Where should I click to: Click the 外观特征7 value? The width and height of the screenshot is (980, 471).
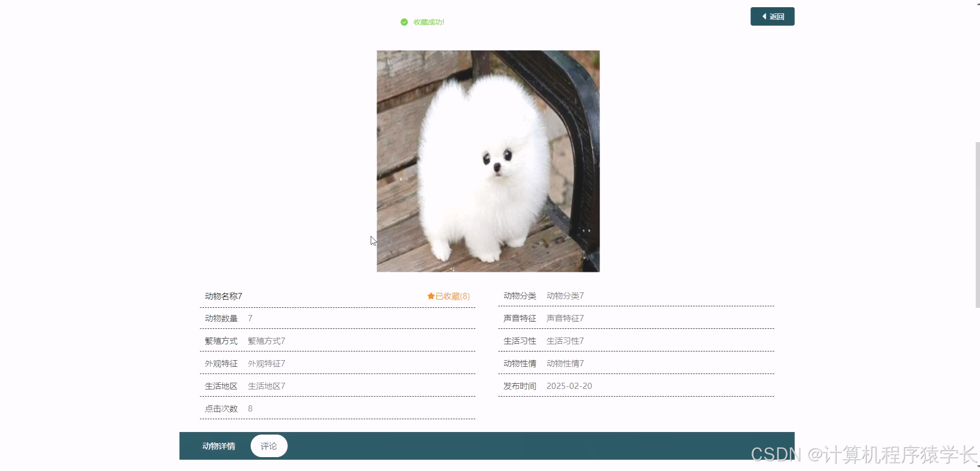[x=267, y=363]
